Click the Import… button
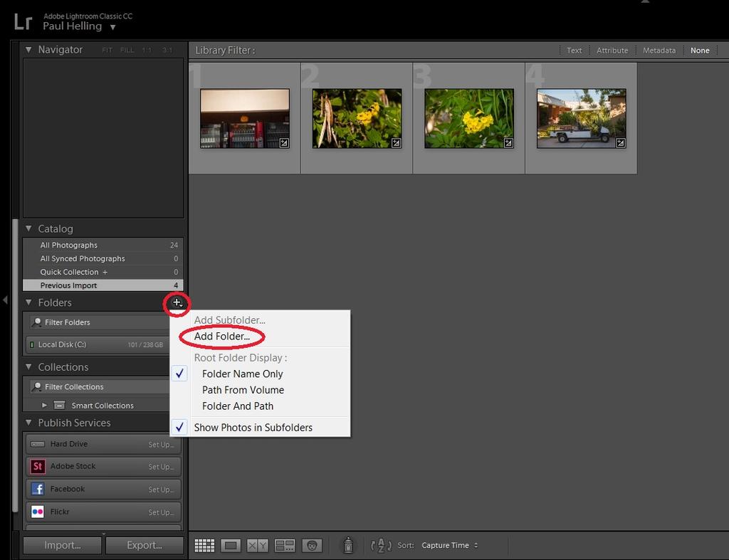Image resolution: width=729 pixels, height=560 pixels. tap(63, 545)
